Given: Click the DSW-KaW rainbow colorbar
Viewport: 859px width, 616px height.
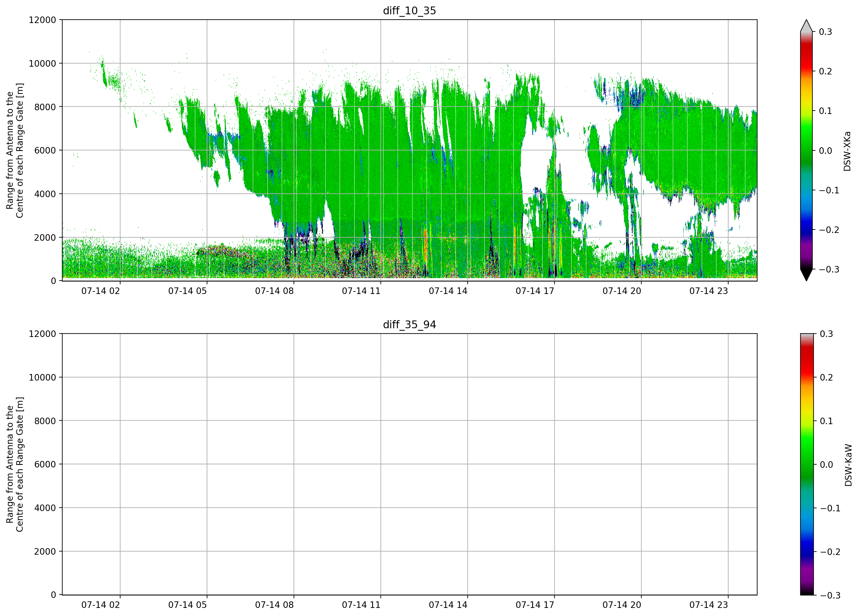Looking at the screenshot, I should [806, 464].
